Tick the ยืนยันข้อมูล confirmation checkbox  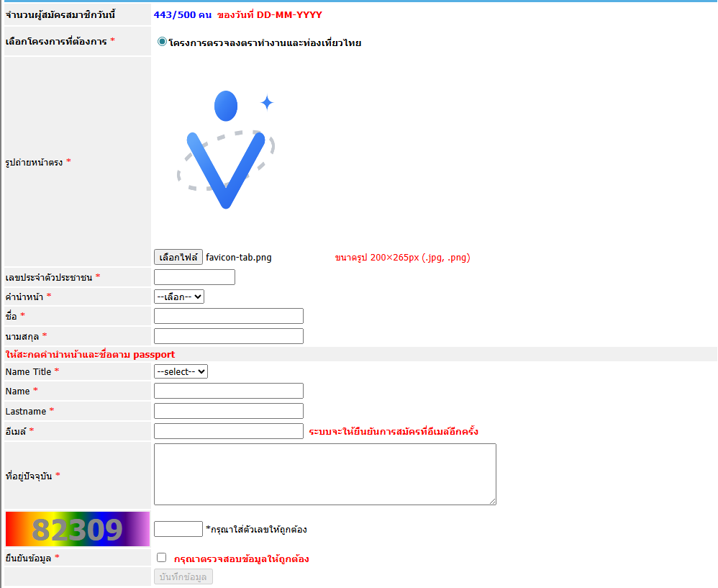161,558
